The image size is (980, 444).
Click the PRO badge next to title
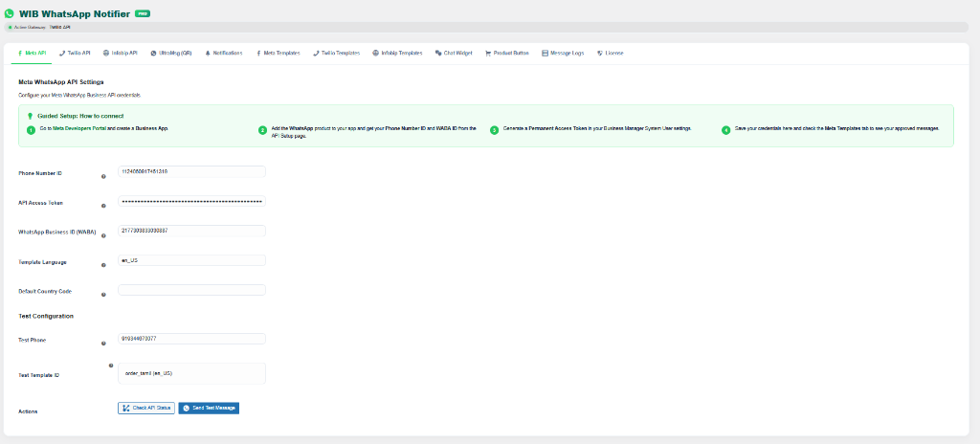(x=143, y=13)
